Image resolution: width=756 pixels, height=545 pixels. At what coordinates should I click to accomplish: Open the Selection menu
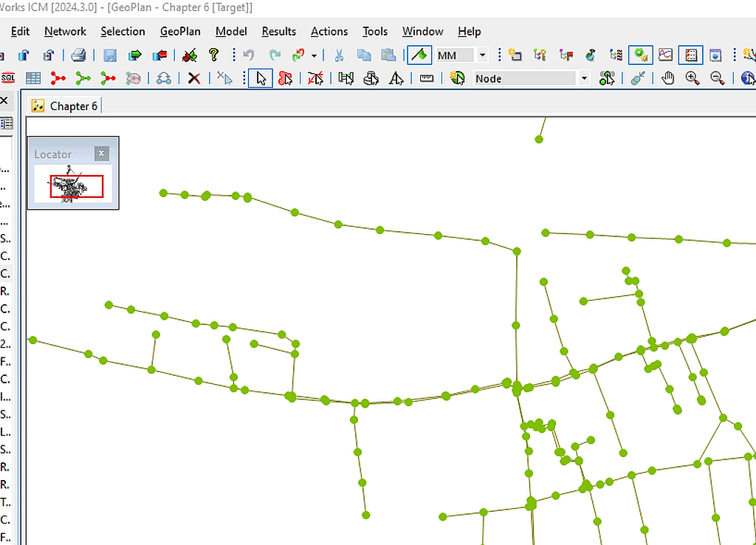click(123, 31)
